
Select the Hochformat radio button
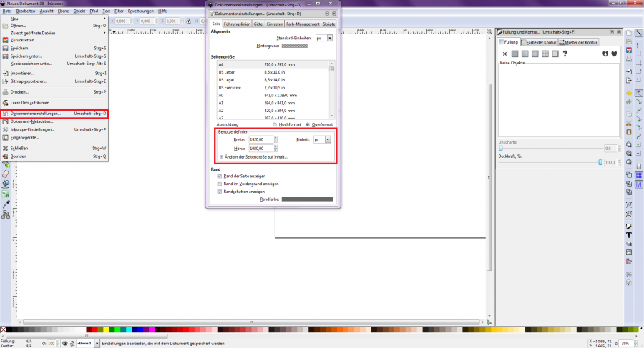tap(275, 124)
